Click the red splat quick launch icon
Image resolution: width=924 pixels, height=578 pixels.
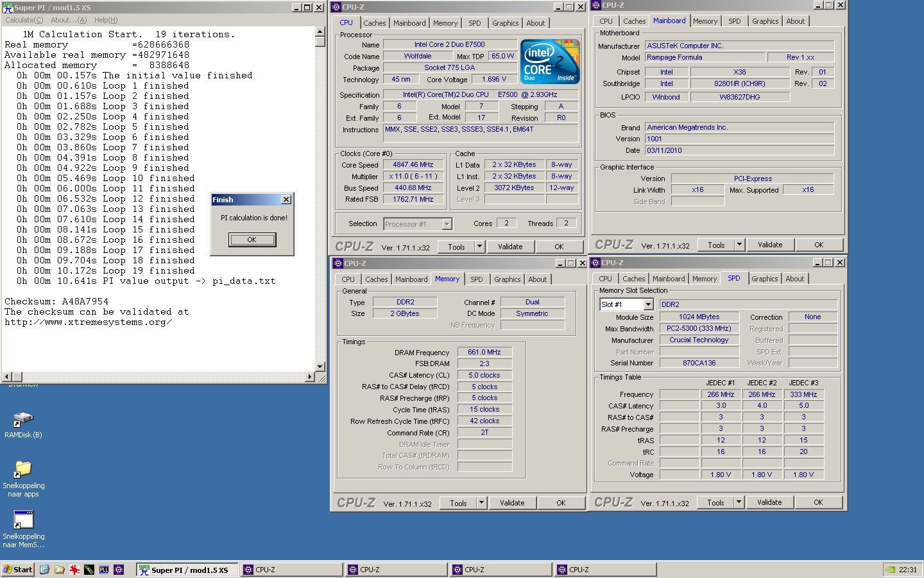pyautogui.click(x=74, y=570)
